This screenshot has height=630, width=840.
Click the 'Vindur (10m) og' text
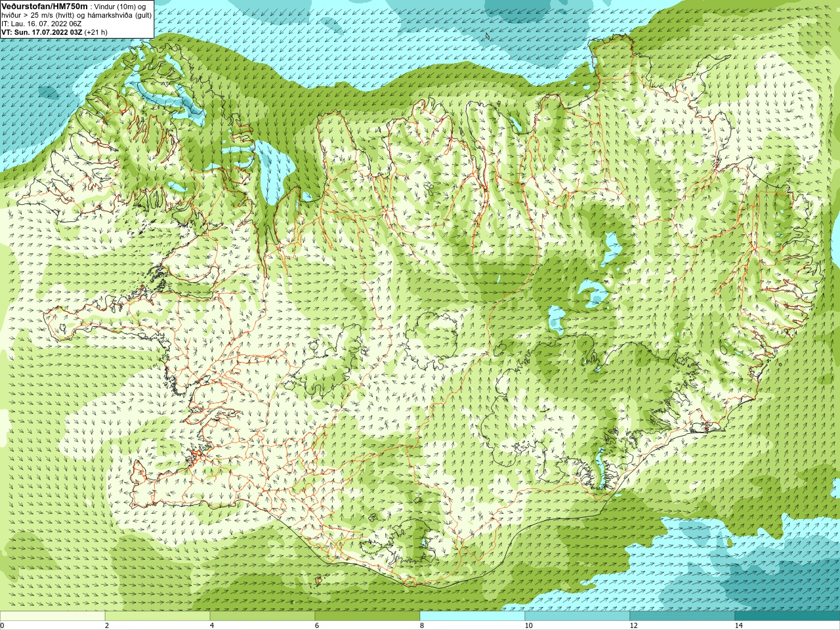[120, 7]
